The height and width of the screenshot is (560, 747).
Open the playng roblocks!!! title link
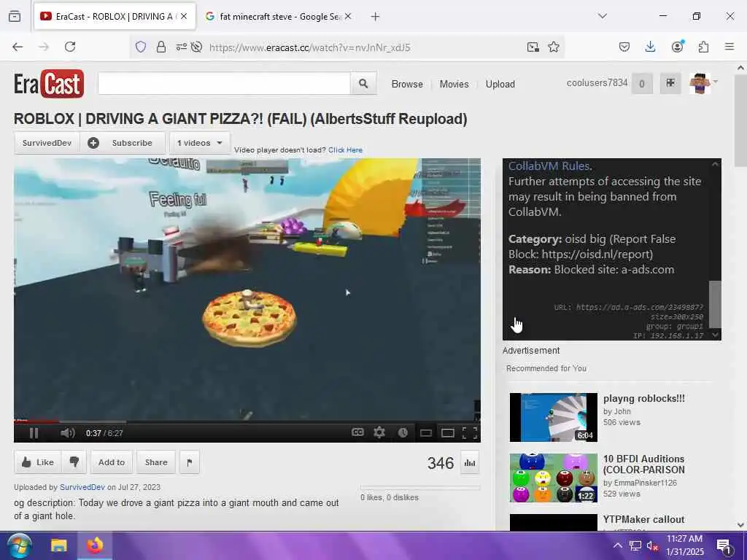click(643, 399)
